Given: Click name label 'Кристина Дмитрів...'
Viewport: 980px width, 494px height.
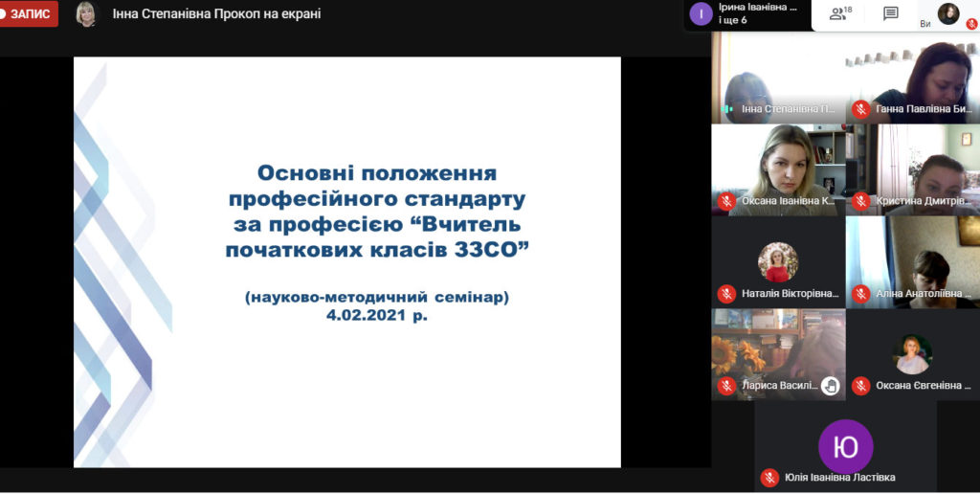Looking at the screenshot, I should (924, 201).
